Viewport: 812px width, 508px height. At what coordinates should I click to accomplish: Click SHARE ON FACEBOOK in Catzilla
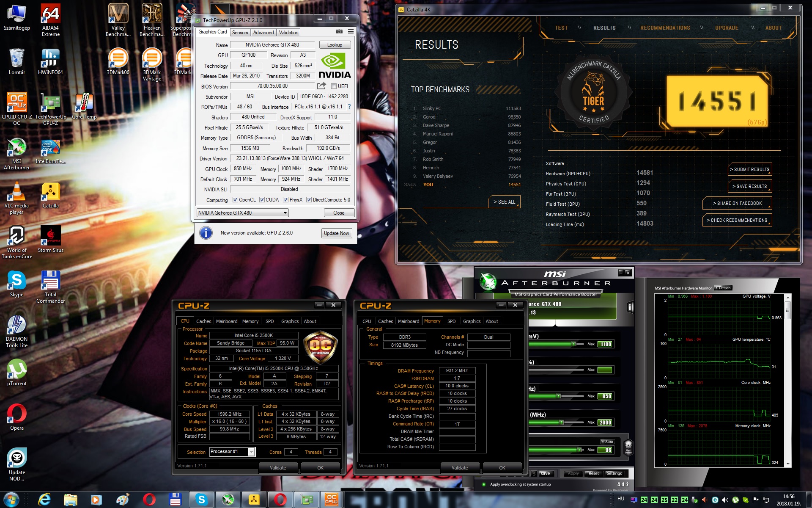(737, 203)
